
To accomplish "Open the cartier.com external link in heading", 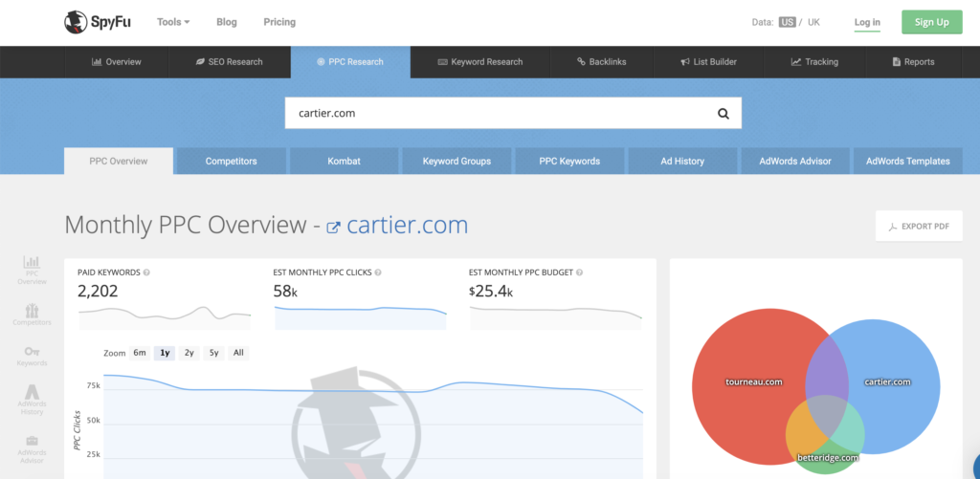I will (x=397, y=226).
